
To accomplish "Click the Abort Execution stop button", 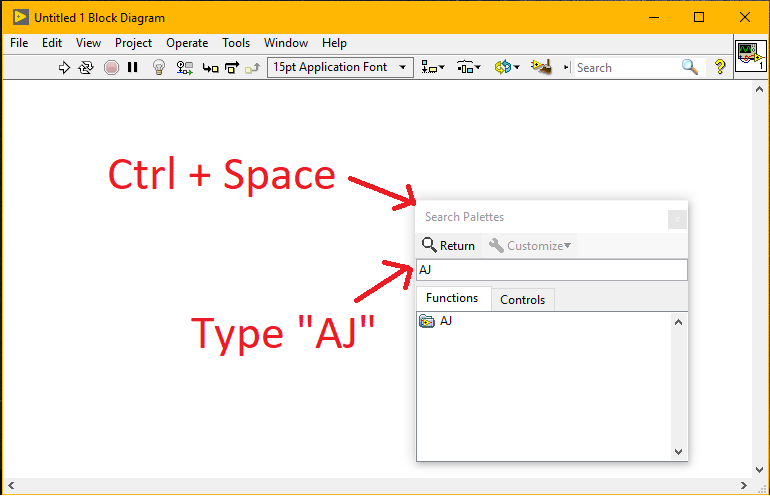I will point(110,68).
